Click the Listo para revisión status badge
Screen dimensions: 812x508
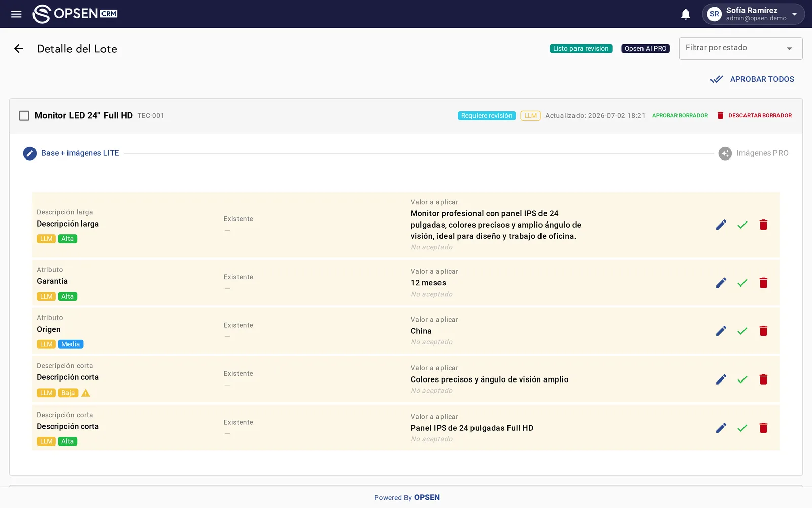point(581,49)
